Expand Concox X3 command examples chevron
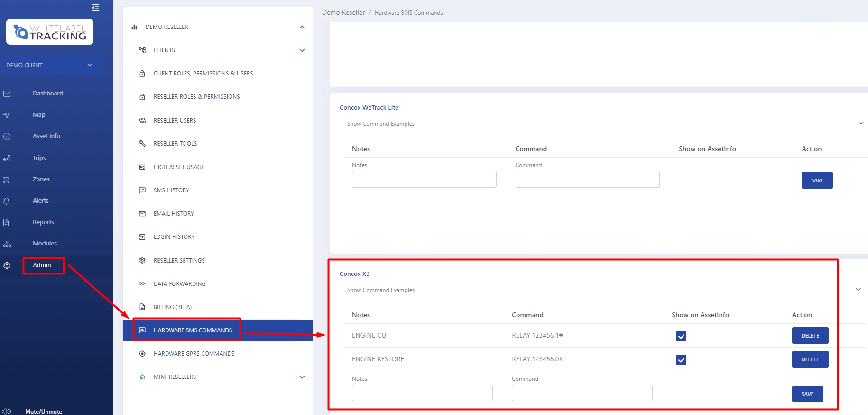 click(858, 290)
